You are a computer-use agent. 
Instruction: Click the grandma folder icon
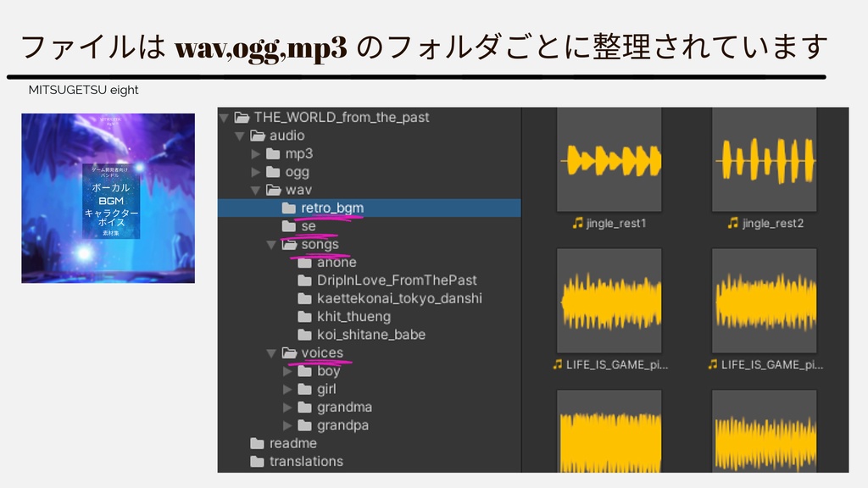(x=304, y=407)
